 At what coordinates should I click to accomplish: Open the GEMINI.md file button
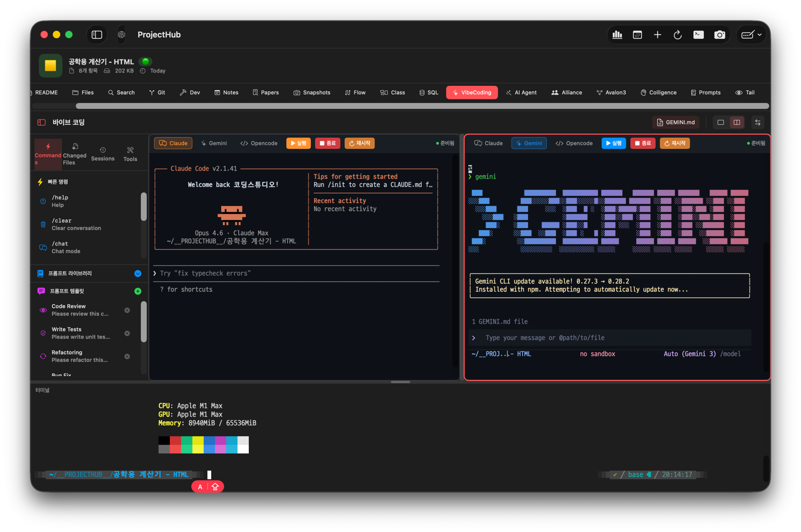coord(676,123)
